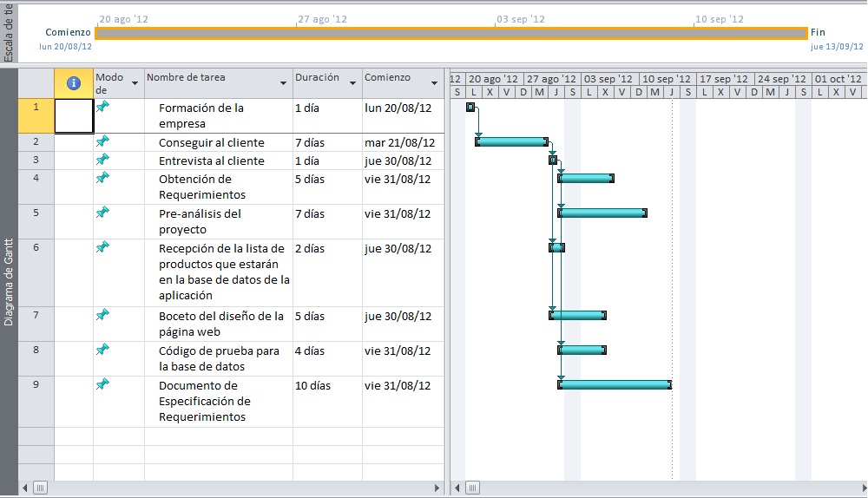This screenshot has height=498, width=868.
Task: Click the blue info indicator column header
Action: point(74,83)
